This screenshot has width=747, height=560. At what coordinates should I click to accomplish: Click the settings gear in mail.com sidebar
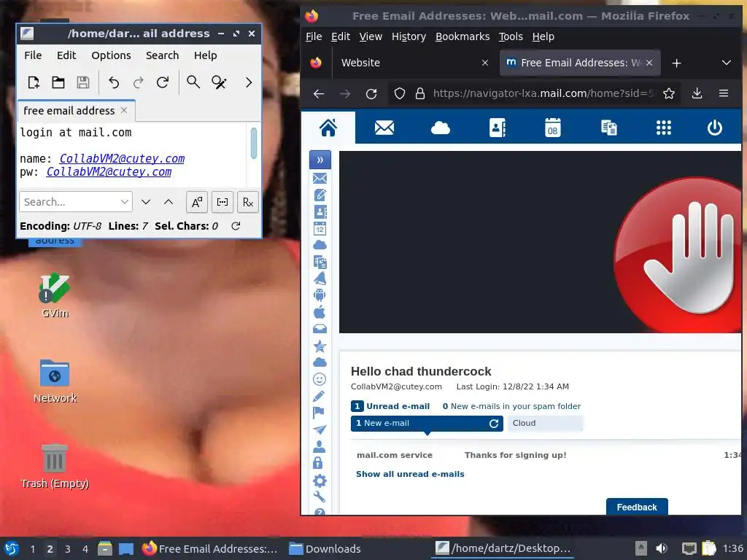320,481
